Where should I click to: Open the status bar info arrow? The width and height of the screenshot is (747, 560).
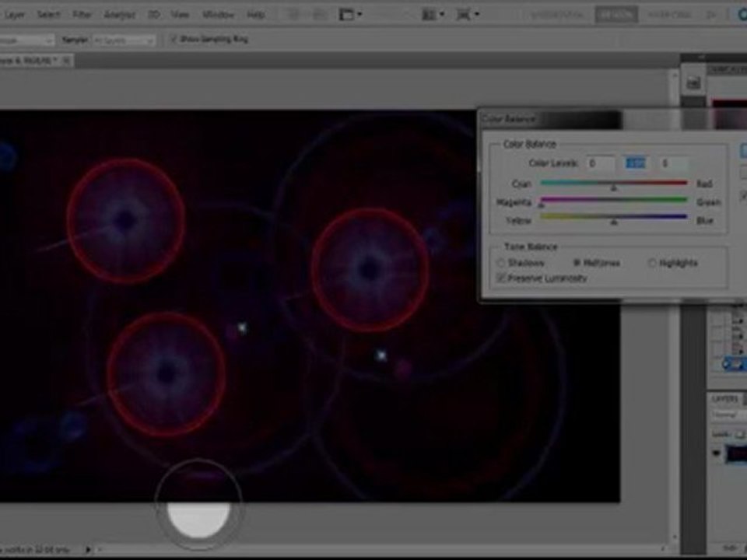pos(89,550)
